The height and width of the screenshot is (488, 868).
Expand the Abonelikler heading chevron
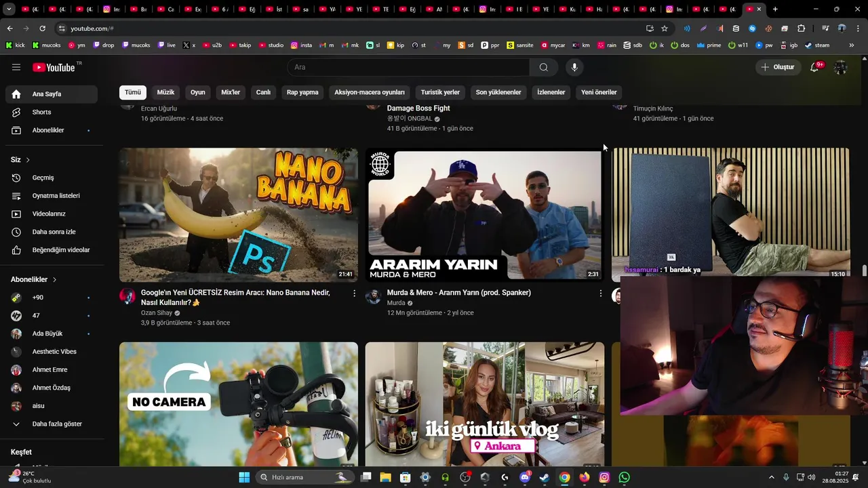click(x=54, y=279)
